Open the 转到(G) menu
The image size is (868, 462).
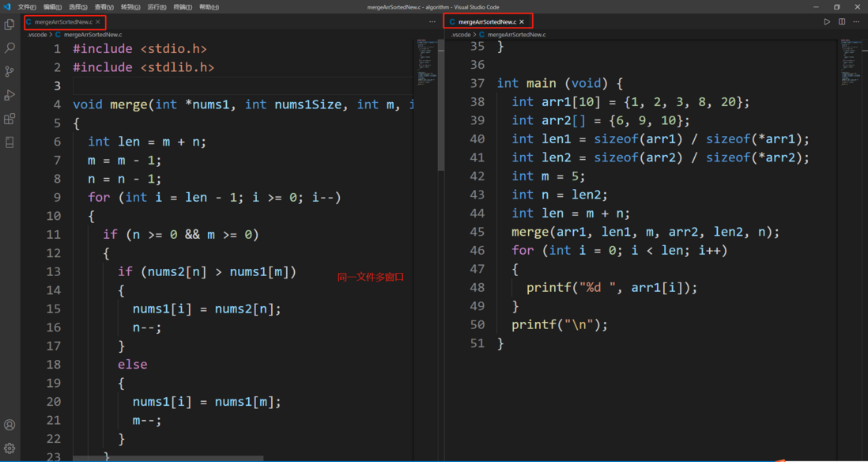point(130,6)
